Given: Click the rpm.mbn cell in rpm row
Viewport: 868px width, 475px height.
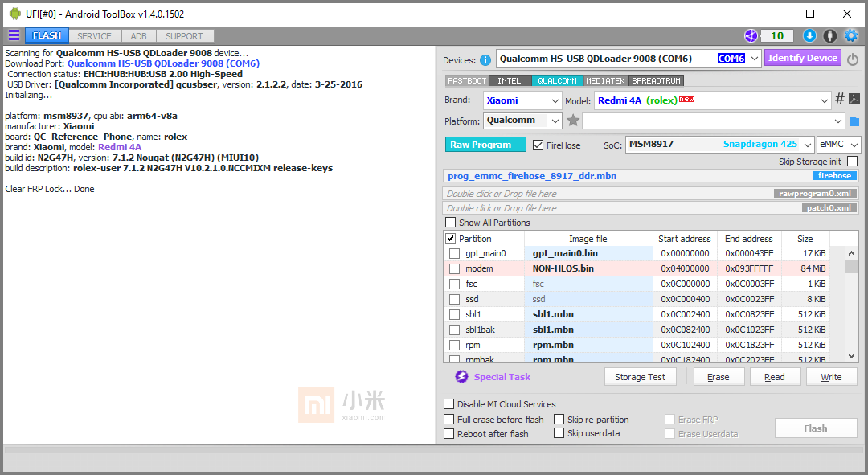Looking at the screenshot, I should (588, 345).
